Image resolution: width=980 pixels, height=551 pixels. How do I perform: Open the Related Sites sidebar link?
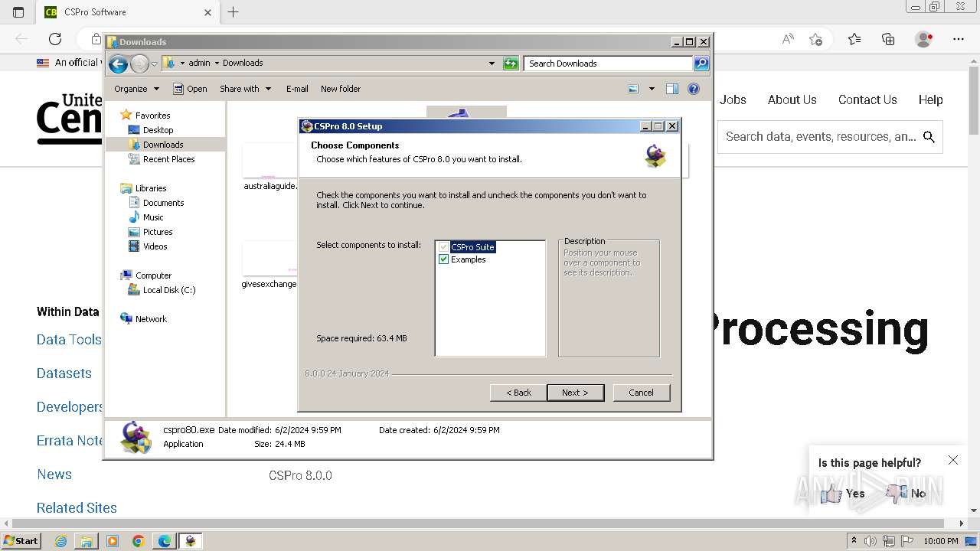tap(77, 508)
